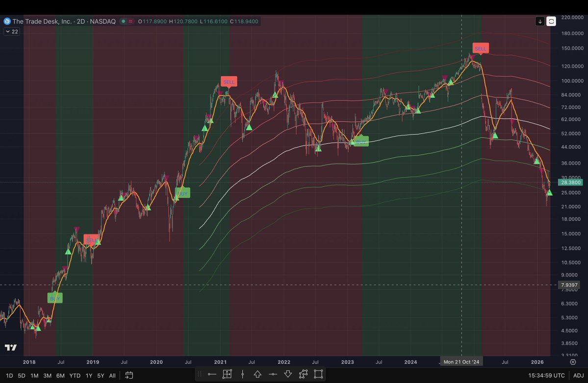
Task: Grab the drawing toolbar drag handle
Action: [x=200, y=374]
